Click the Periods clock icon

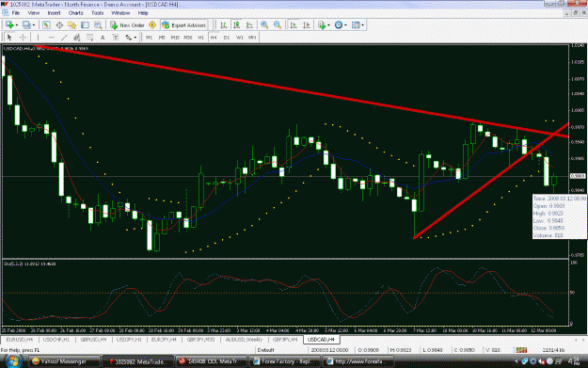tap(339, 25)
